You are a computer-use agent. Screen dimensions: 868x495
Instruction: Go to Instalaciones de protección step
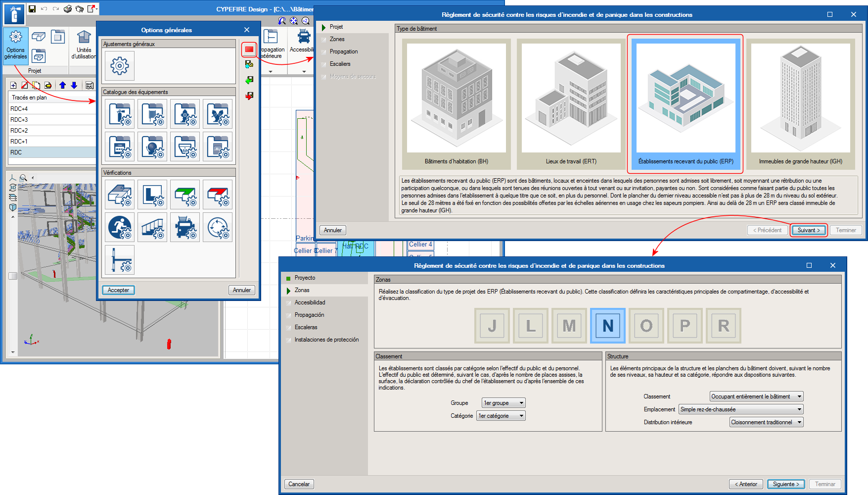click(x=327, y=340)
